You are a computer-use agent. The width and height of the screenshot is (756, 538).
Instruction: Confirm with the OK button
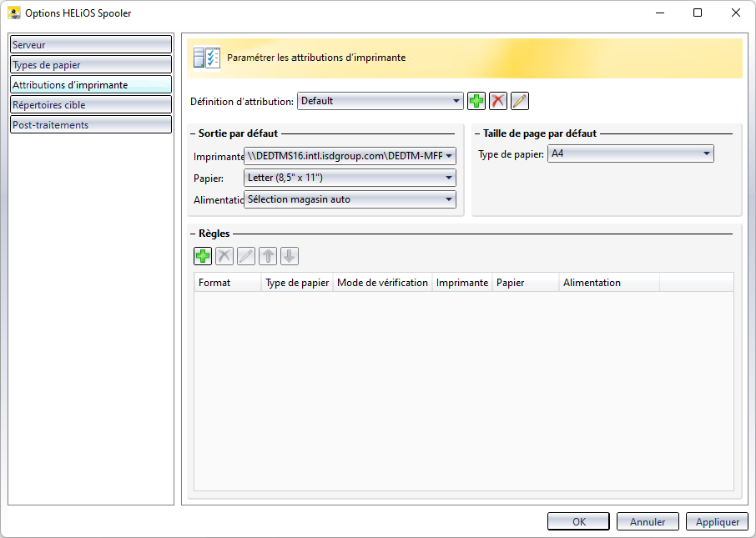point(578,521)
